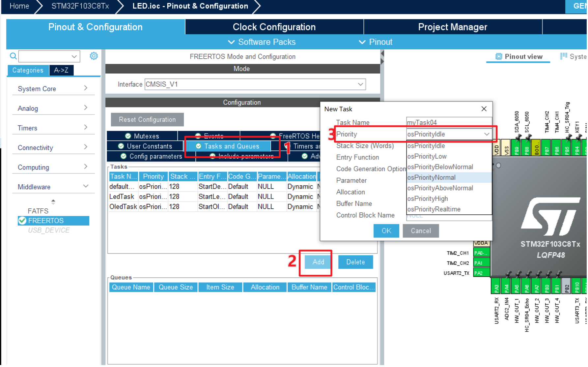Cancel the New Task dialog
Viewport: 588px width, 367px height.
421,231
